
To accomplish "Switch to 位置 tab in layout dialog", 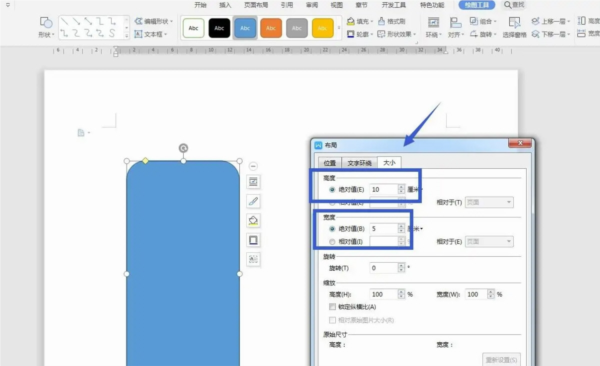I will coord(330,163).
